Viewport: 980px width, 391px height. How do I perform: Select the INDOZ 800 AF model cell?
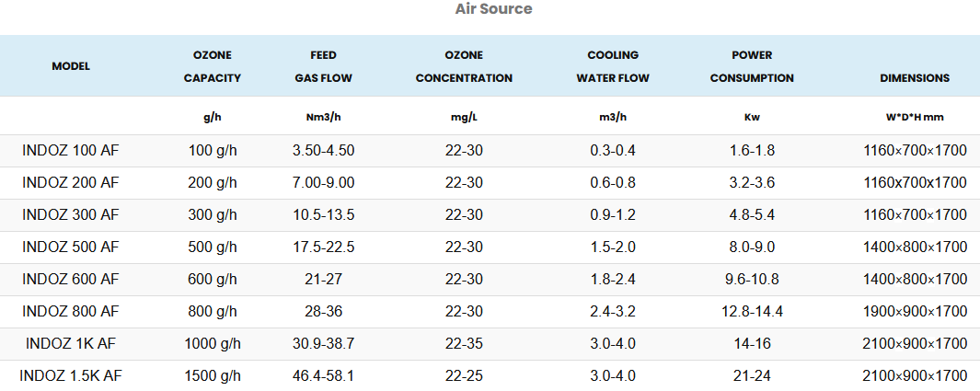[71, 311]
